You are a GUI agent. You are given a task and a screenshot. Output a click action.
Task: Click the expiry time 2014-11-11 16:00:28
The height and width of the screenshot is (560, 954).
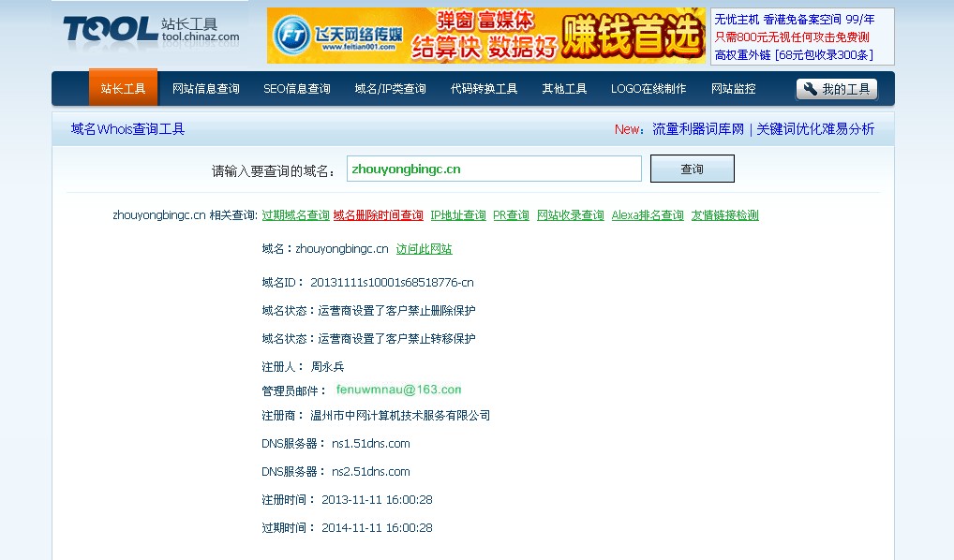pyautogui.click(x=377, y=528)
